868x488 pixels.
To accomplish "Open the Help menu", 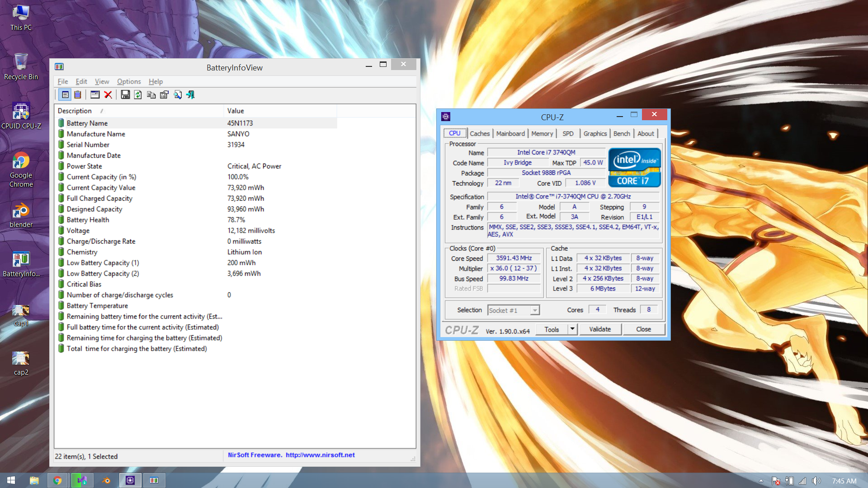I will pyautogui.click(x=156, y=81).
